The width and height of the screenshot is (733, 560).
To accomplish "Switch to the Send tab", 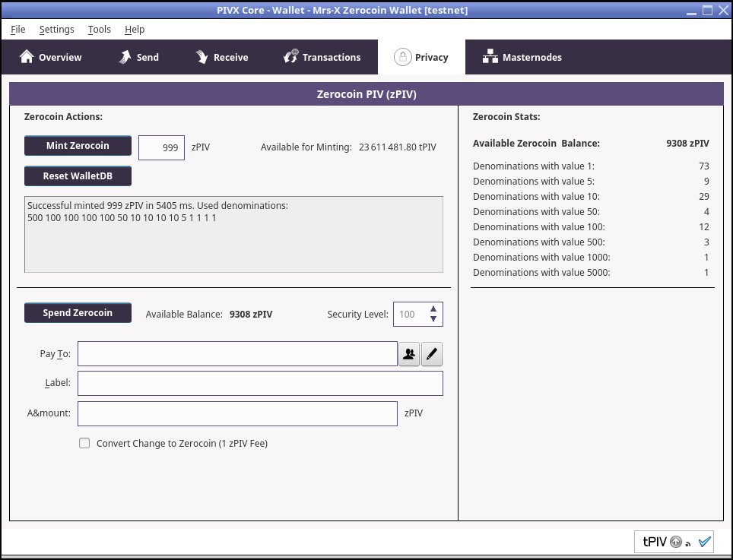I will 139,57.
